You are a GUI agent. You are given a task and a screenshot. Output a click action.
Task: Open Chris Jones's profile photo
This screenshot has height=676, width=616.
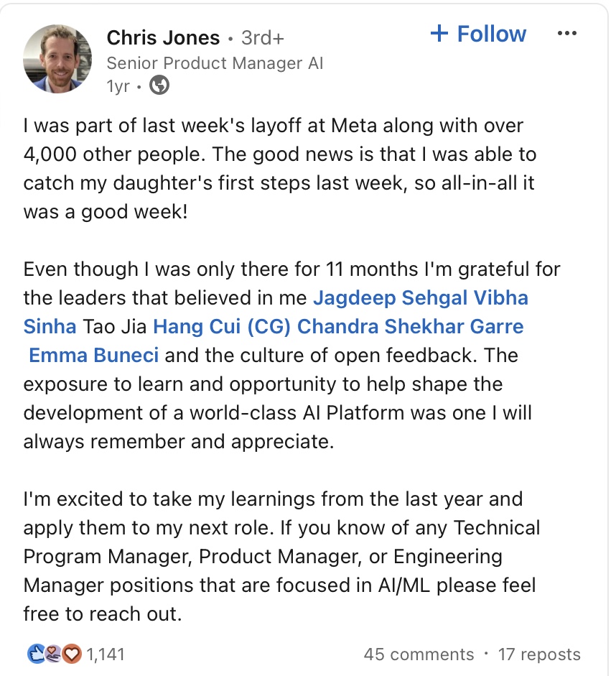click(57, 60)
